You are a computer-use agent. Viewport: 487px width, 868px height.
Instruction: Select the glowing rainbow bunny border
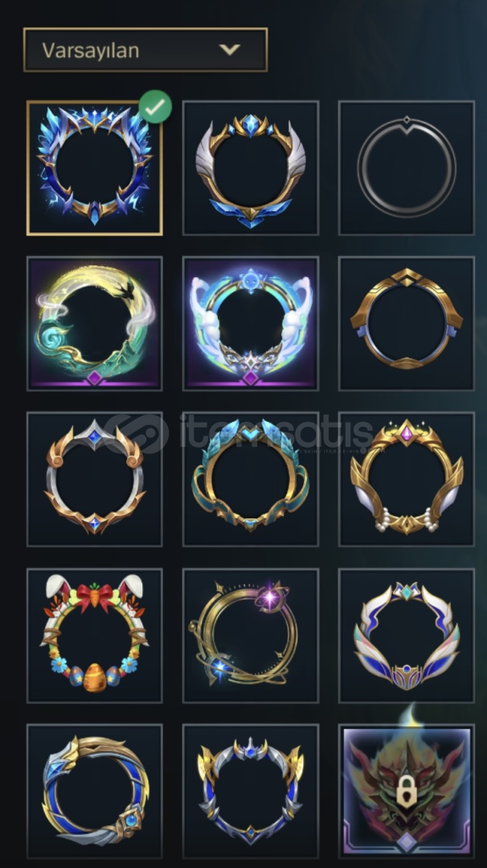point(251,324)
